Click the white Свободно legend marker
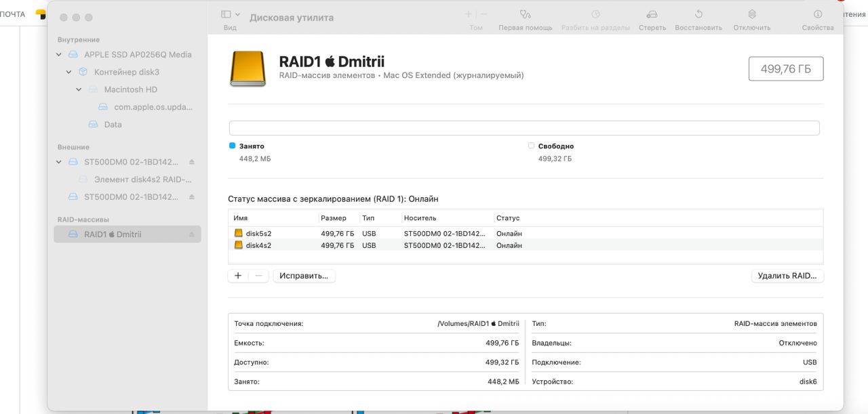The image size is (868, 414). point(531,146)
